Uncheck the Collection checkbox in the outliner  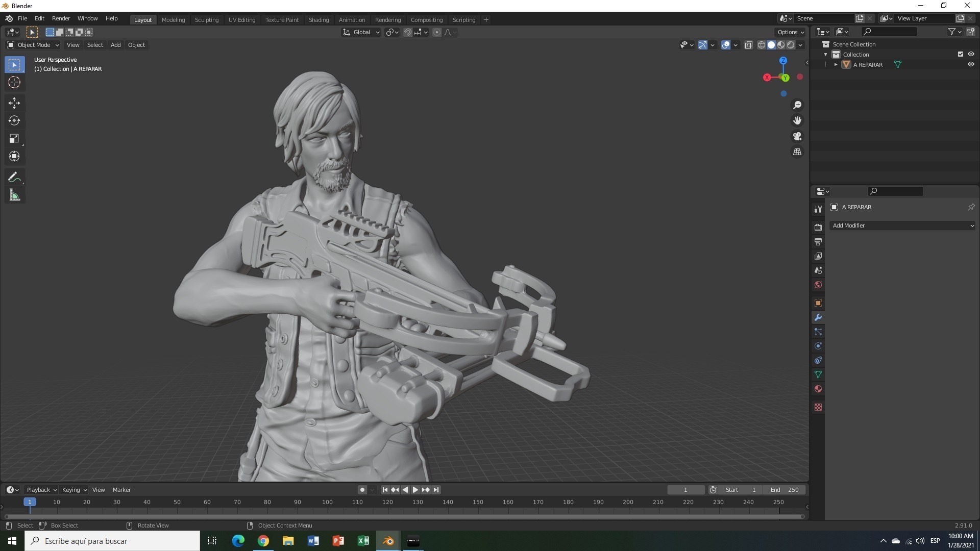coord(960,54)
